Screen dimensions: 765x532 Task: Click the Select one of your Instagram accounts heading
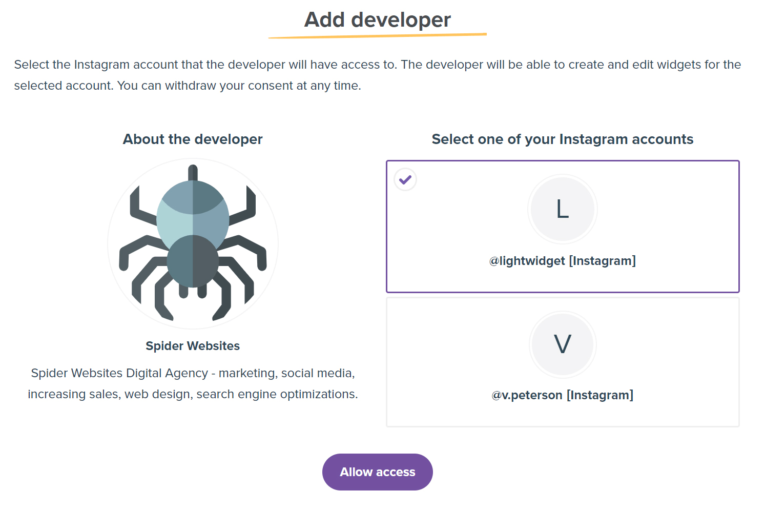pyautogui.click(x=563, y=139)
